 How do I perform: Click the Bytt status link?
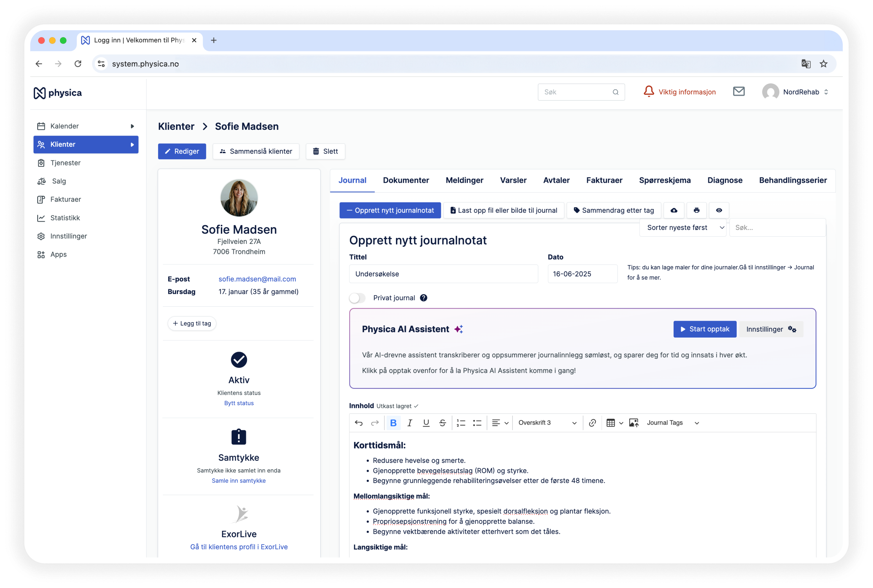239,403
